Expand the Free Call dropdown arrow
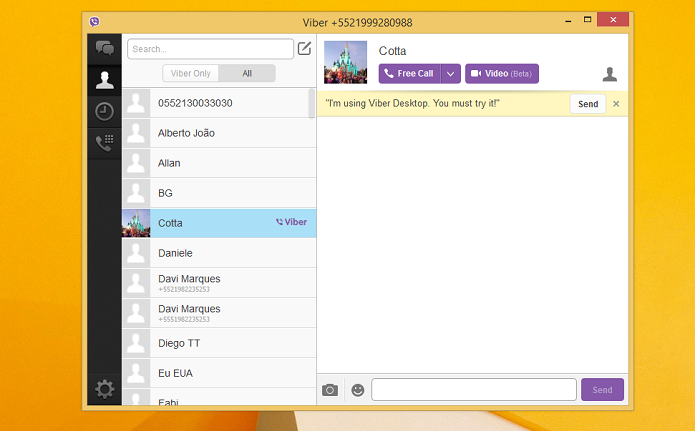695x431 pixels. pos(451,74)
